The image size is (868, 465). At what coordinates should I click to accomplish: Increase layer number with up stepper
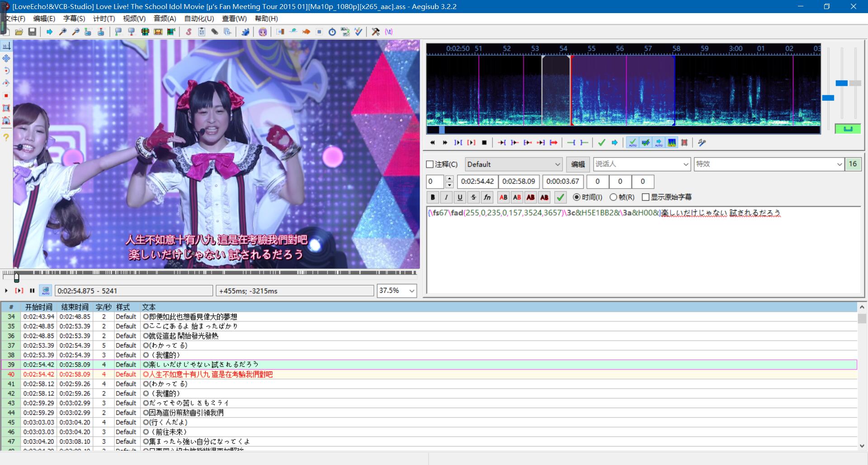(x=449, y=178)
